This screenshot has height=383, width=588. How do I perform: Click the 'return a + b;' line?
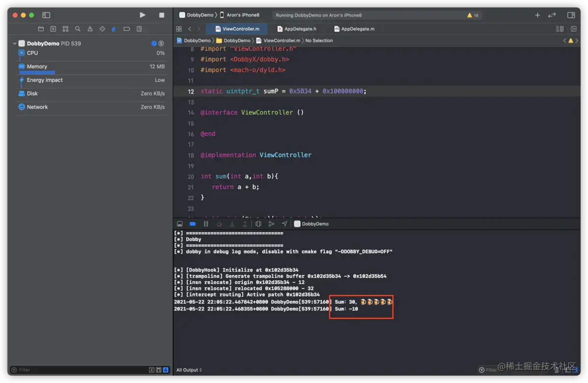[x=235, y=187]
